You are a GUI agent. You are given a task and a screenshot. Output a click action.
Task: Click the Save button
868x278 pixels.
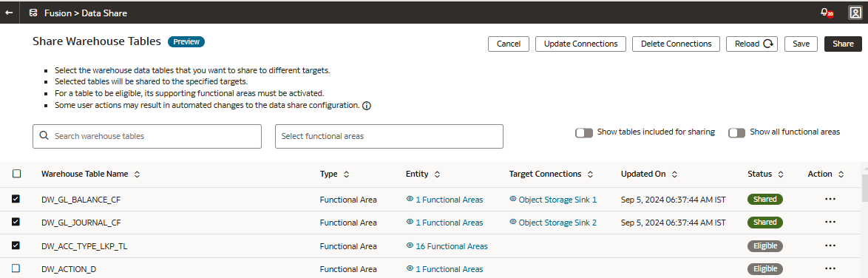[801, 44]
